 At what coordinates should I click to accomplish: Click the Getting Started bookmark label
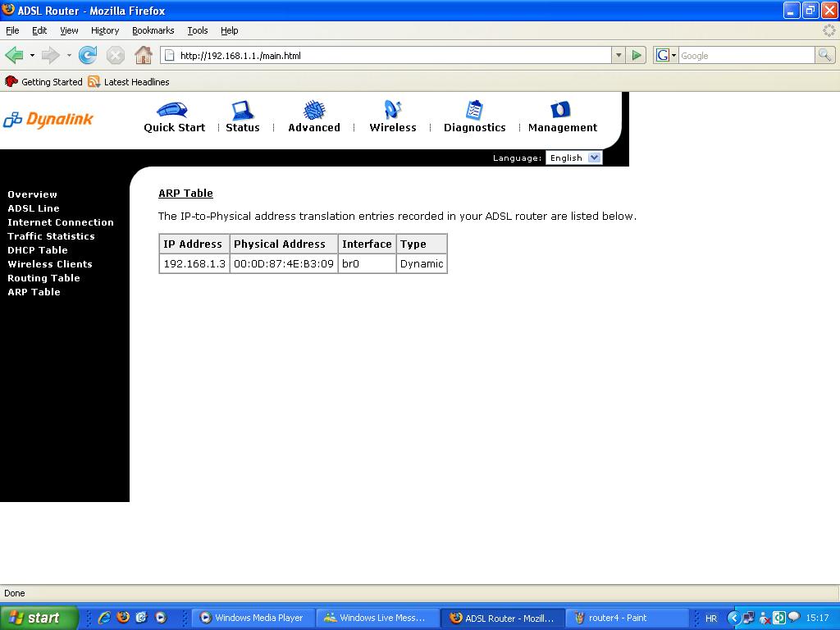pos(52,82)
